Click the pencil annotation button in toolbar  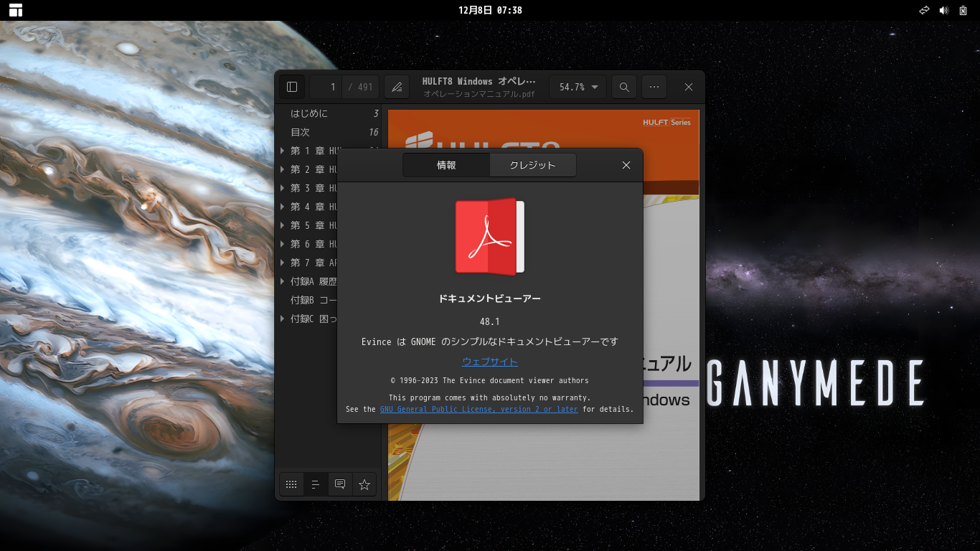point(397,87)
